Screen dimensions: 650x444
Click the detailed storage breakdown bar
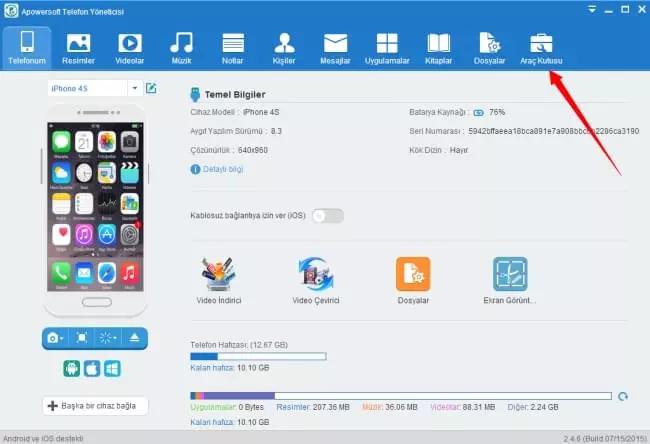(x=401, y=396)
